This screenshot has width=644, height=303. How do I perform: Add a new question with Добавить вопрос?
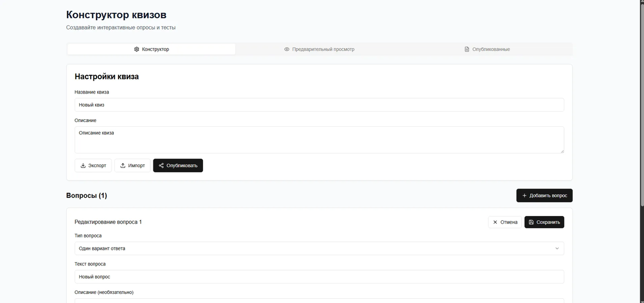coord(544,196)
